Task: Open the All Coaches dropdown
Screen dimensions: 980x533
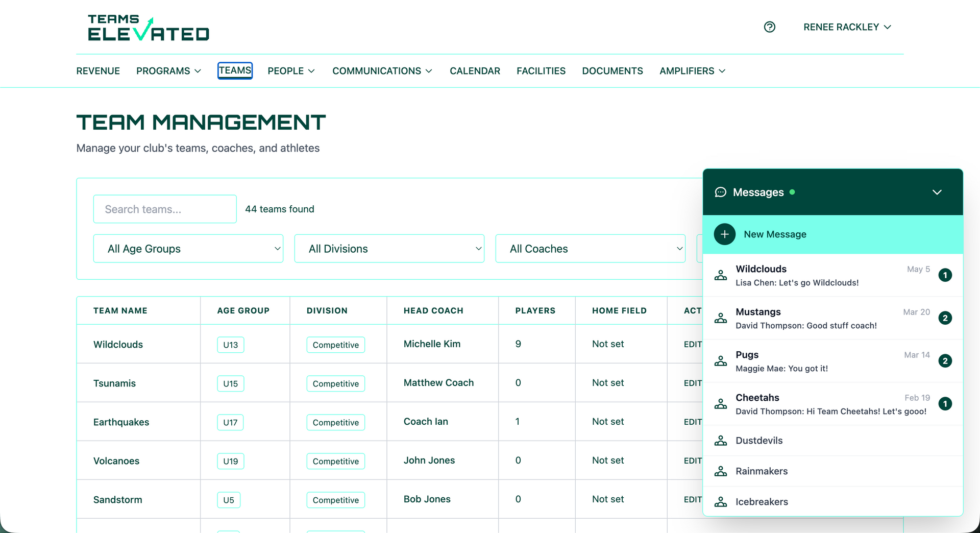Action: coord(591,249)
